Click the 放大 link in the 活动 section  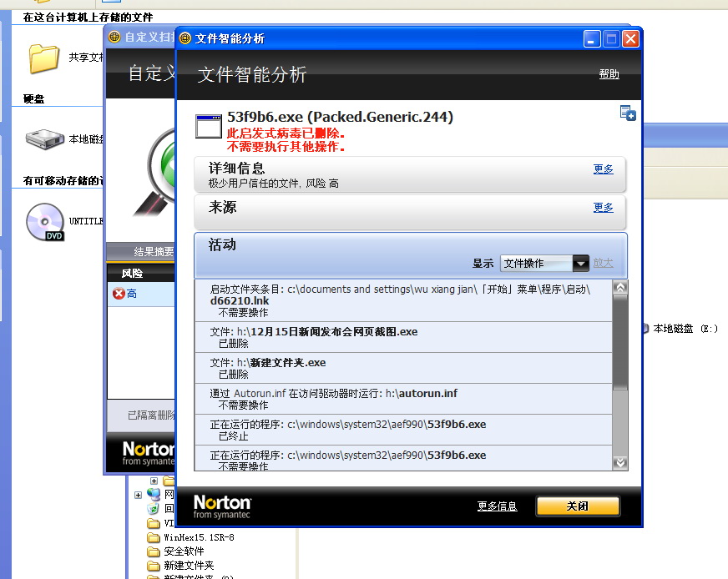click(x=603, y=263)
